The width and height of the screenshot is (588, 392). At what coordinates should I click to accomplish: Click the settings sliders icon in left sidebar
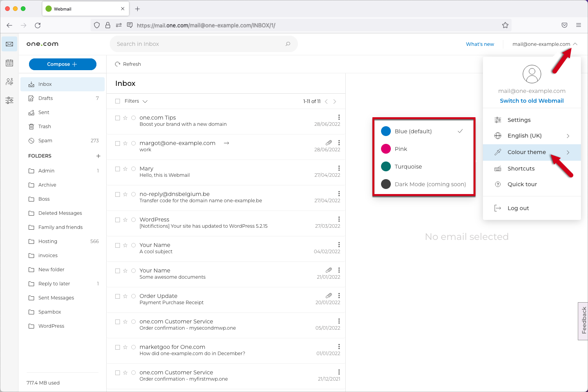pos(9,100)
